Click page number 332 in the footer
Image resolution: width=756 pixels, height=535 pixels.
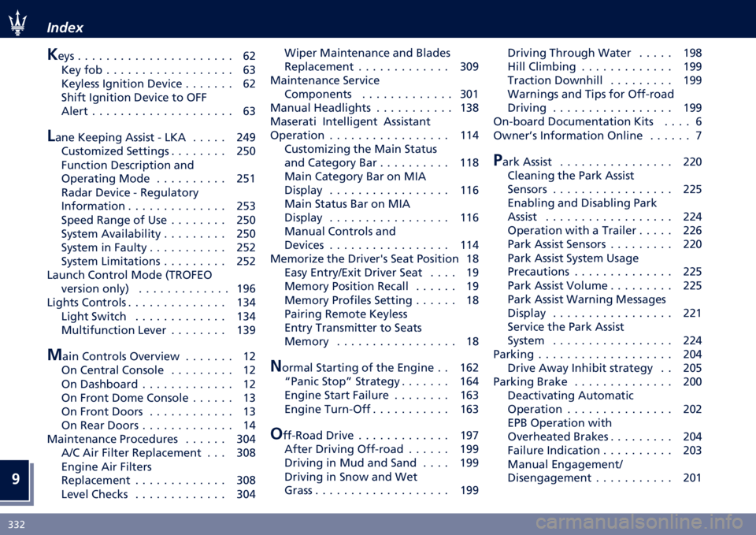point(17,525)
